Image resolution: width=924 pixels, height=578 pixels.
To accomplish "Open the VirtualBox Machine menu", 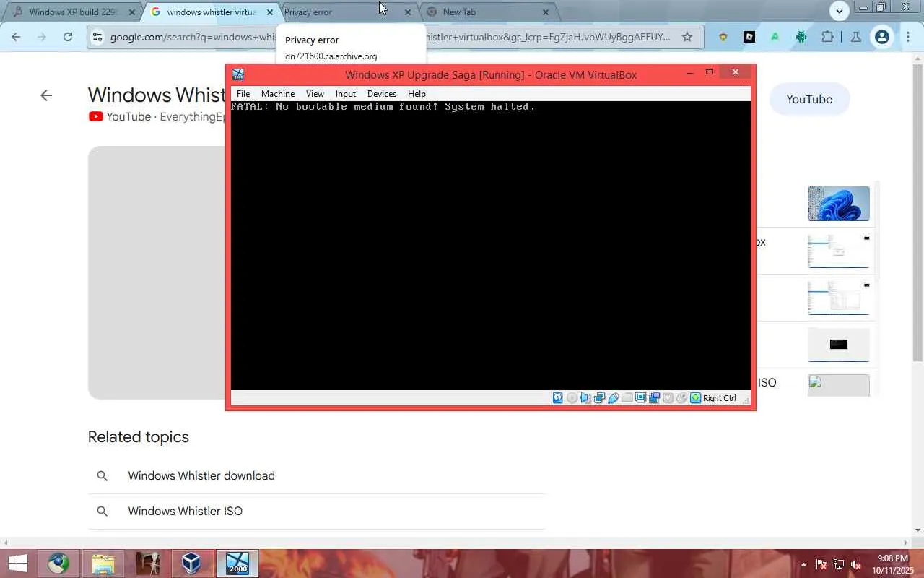I will [x=278, y=94].
